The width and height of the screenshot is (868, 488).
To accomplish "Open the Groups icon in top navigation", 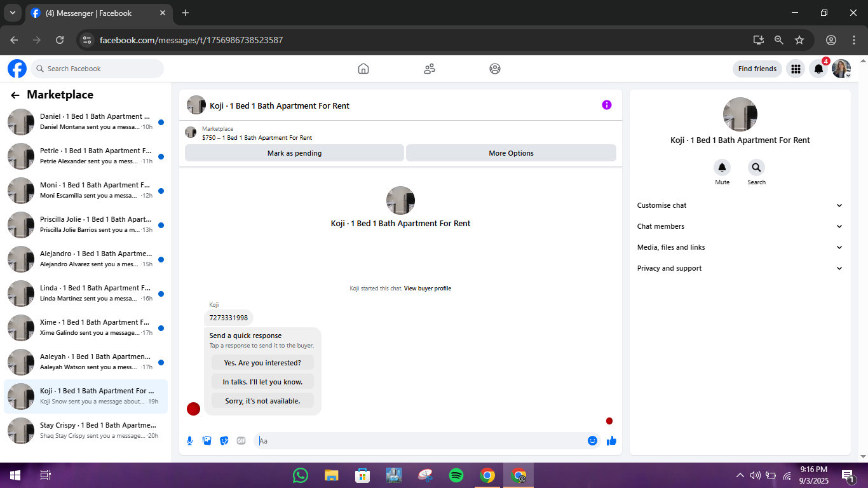I will point(495,69).
